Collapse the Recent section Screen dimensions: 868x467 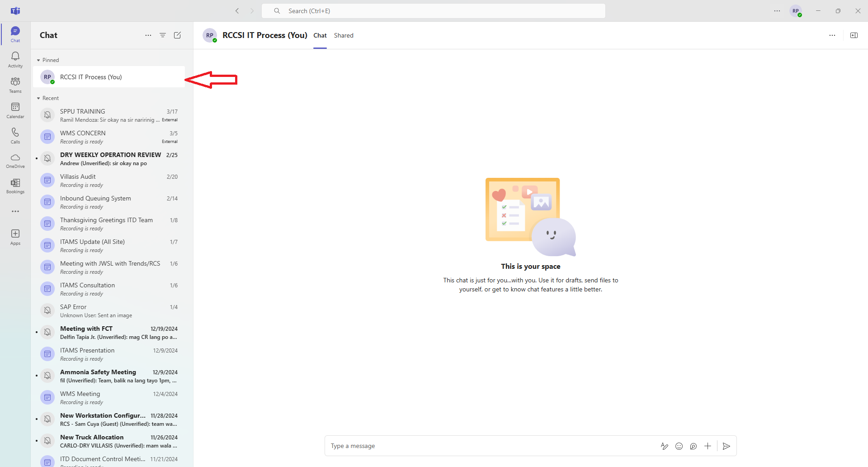tap(48, 98)
